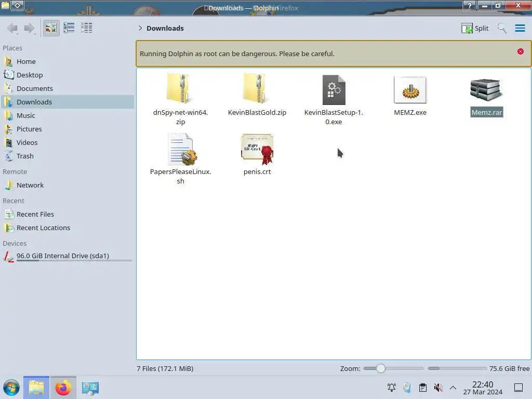532x399 pixels.
Task: Open Trash in Places
Action: [x=67, y=156]
